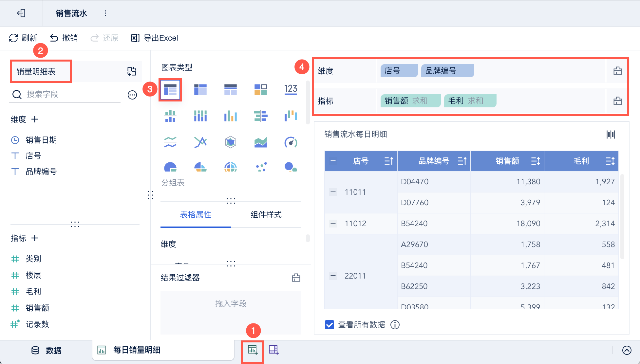Select the cross table chart type

(200, 89)
